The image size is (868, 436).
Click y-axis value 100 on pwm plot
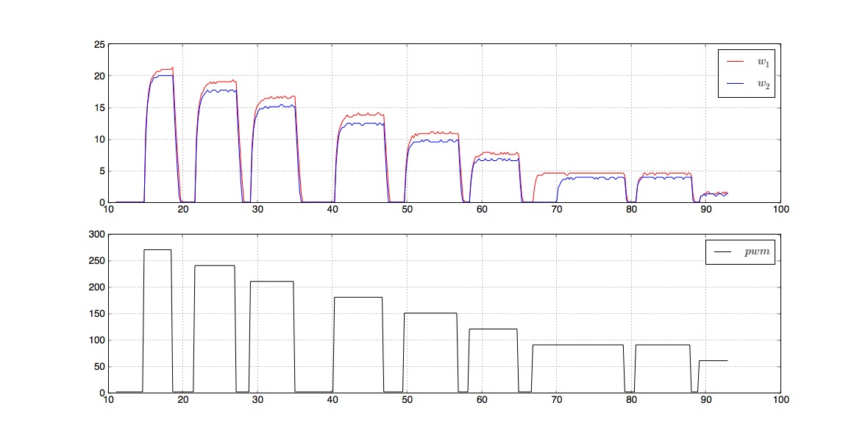(97, 340)
